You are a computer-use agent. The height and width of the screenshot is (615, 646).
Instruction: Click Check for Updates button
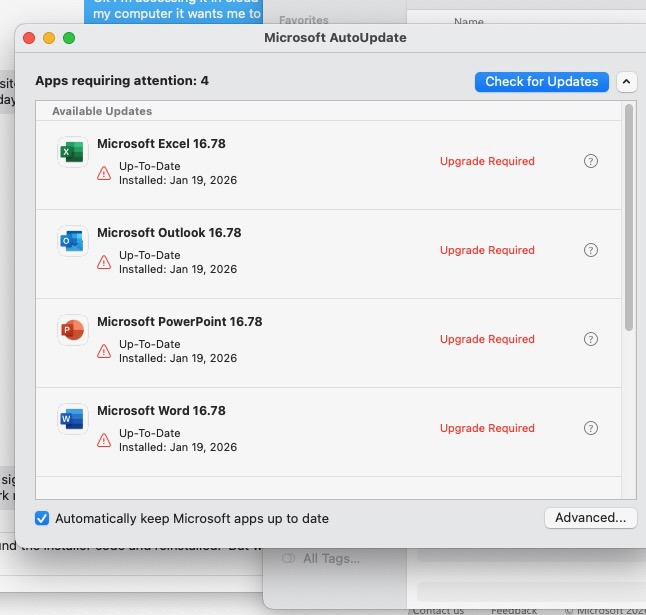(x=541, y=82)
